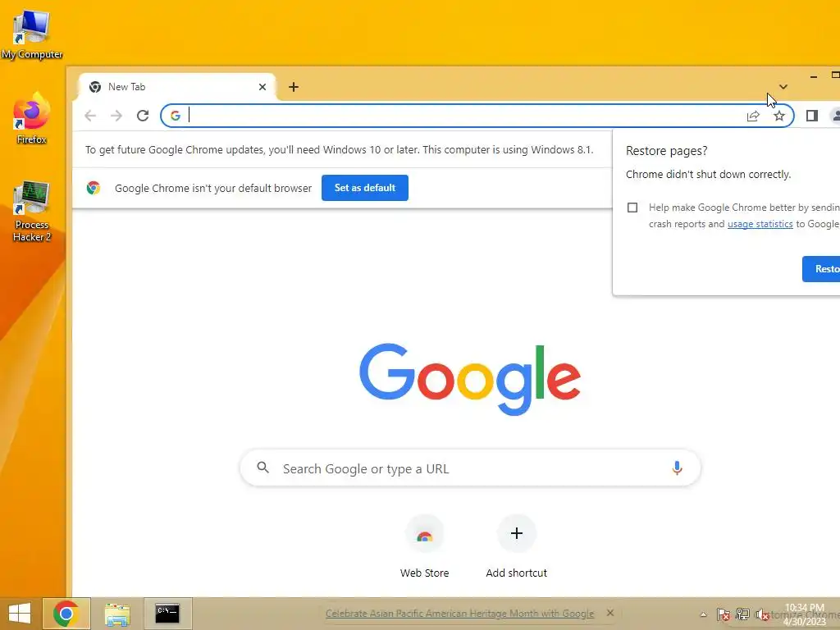Open File Explorer from the taskbar
Image resolution: width=840 pixels, height=630 pixels.
coord(116,614)
